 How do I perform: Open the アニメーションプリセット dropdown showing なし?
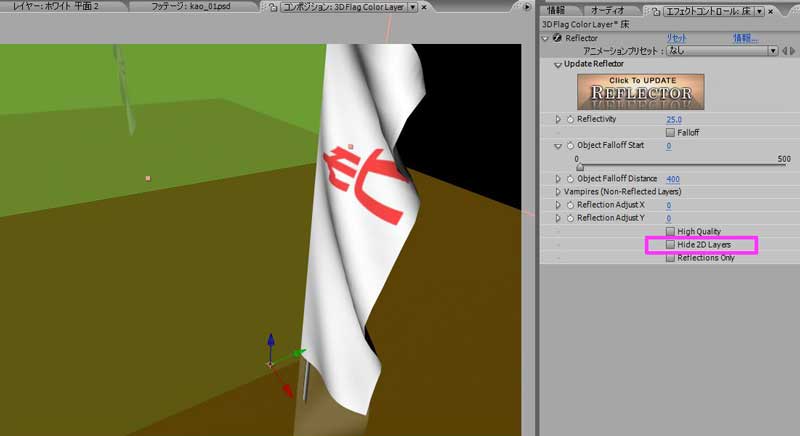point(722,51)
